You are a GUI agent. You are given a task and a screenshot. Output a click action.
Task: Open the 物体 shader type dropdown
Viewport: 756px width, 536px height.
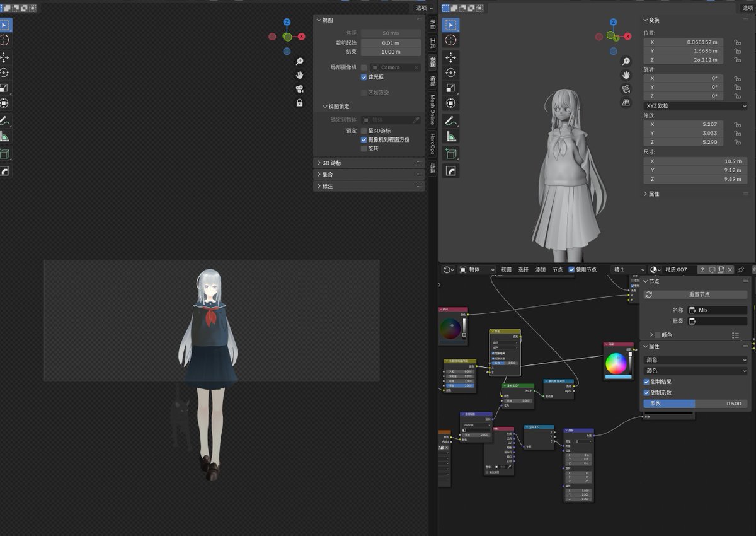tap(476, 270)
